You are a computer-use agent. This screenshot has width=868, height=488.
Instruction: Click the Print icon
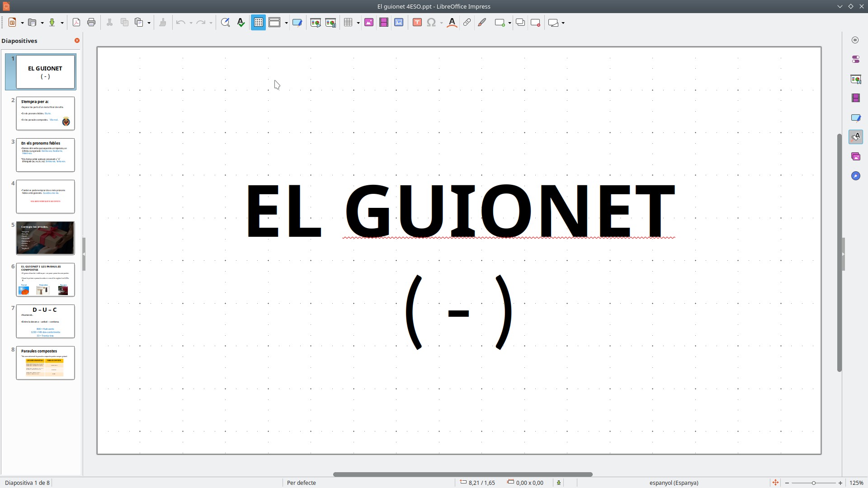coord(91,23)
